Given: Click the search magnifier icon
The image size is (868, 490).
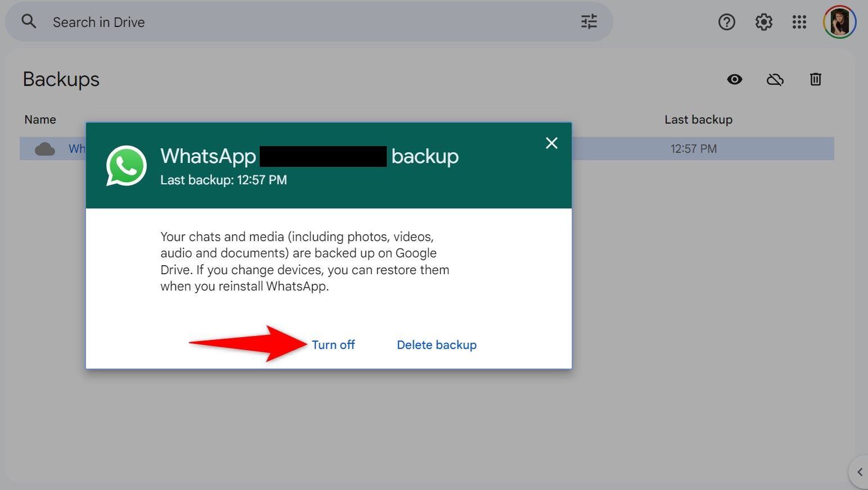Looking at the screenshot, I should 29,21.
